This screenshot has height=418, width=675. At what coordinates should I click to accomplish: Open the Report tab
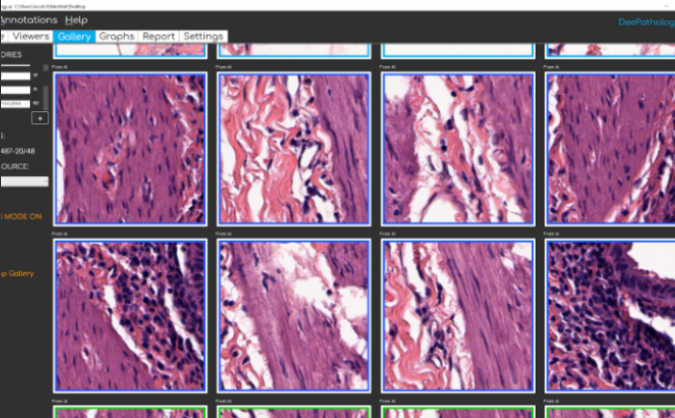[x=158, y=36]
